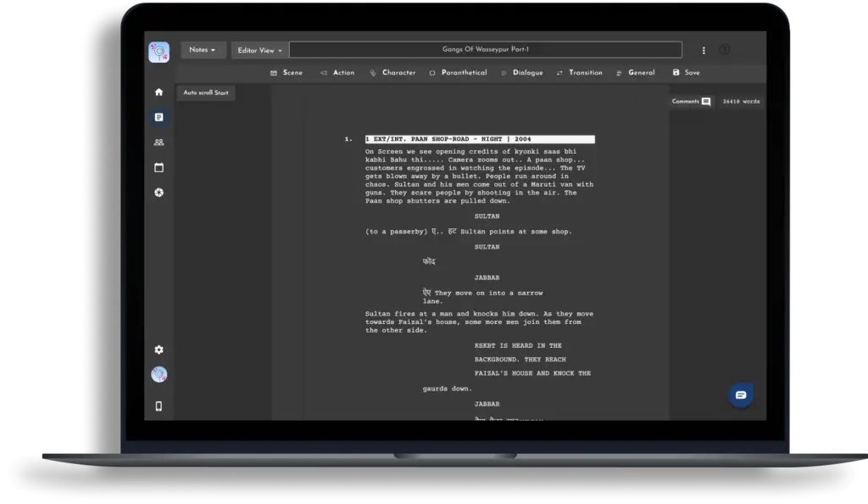This screenshot has width=868, height=504.
Task: Open the team members icon in sidebar
Action: point(159,143)
